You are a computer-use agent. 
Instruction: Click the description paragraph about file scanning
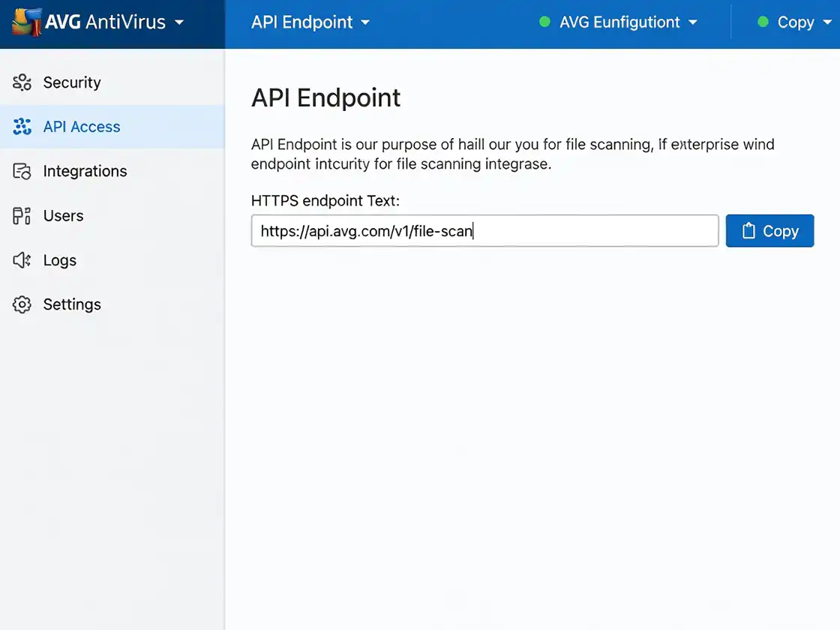(x=513, y=154)
